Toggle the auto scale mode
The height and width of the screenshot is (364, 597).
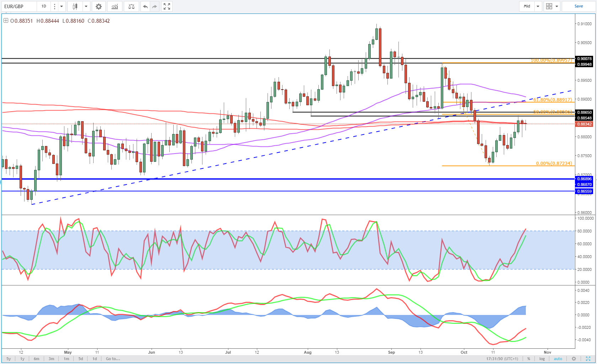coord(558,359)
